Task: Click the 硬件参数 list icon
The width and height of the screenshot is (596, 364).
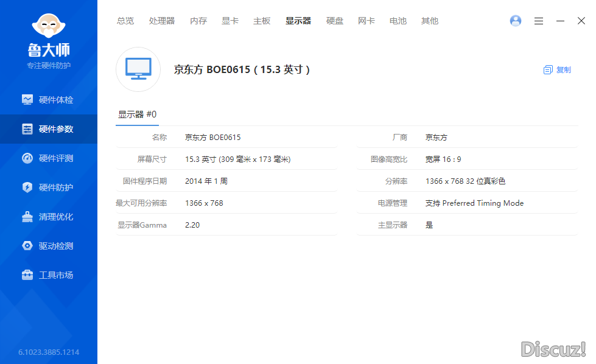Action: [27, 129]
